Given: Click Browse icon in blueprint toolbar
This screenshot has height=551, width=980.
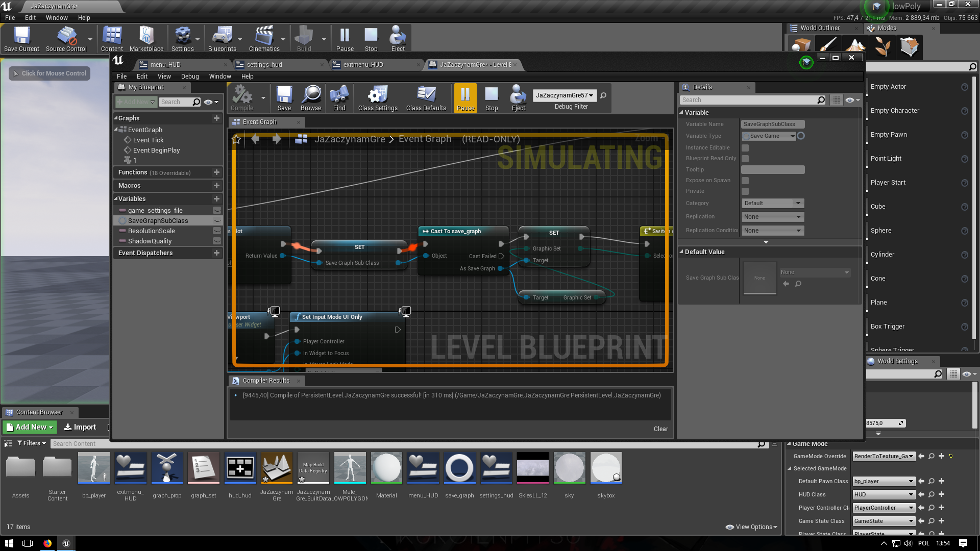Looking at the screenshot, I should [311, 98].
